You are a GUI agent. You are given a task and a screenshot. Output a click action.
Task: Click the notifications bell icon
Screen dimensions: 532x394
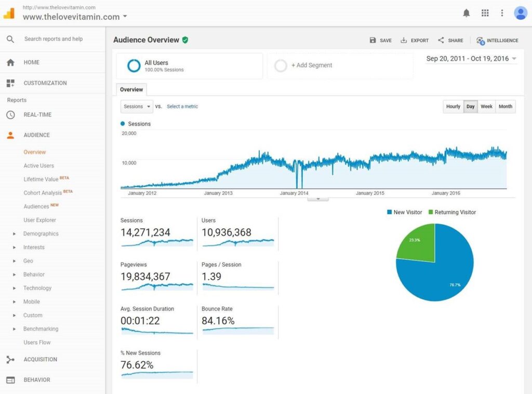tap(466, 13)
